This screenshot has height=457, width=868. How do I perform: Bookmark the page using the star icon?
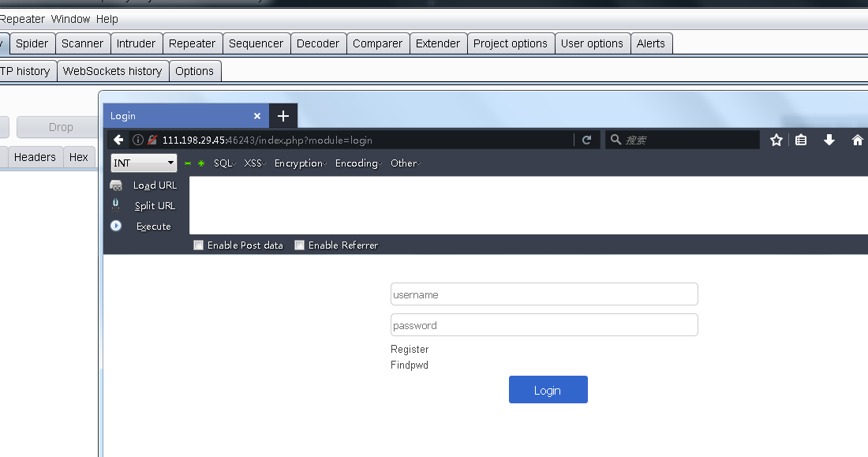(x=776, y=140)
